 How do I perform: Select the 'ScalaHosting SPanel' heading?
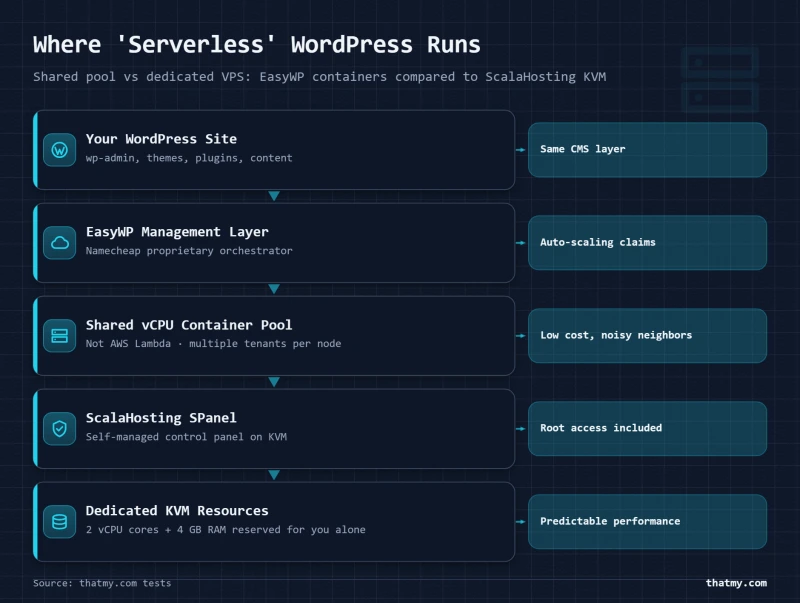[x=161, y=418]
